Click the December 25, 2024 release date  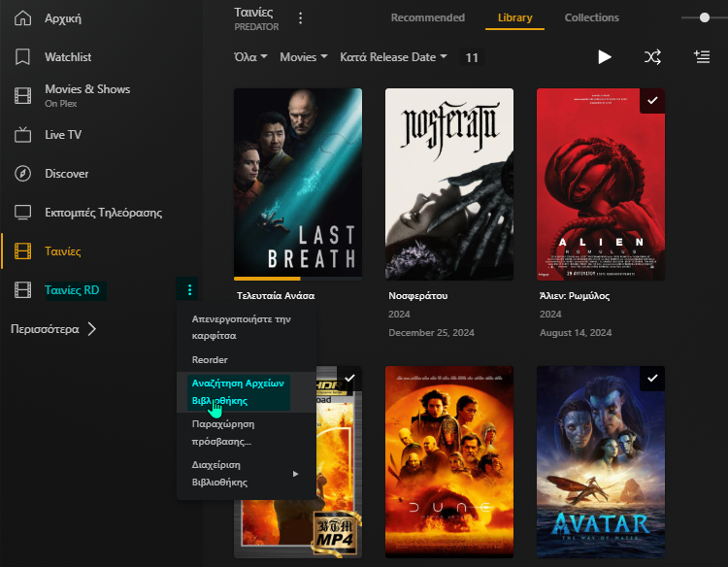(431, 332)
